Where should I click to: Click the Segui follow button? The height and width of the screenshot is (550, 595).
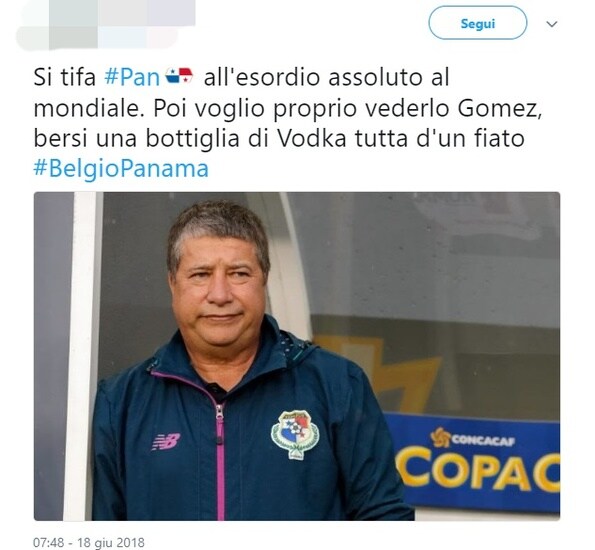pyautogui.click(x=477, y=24)
